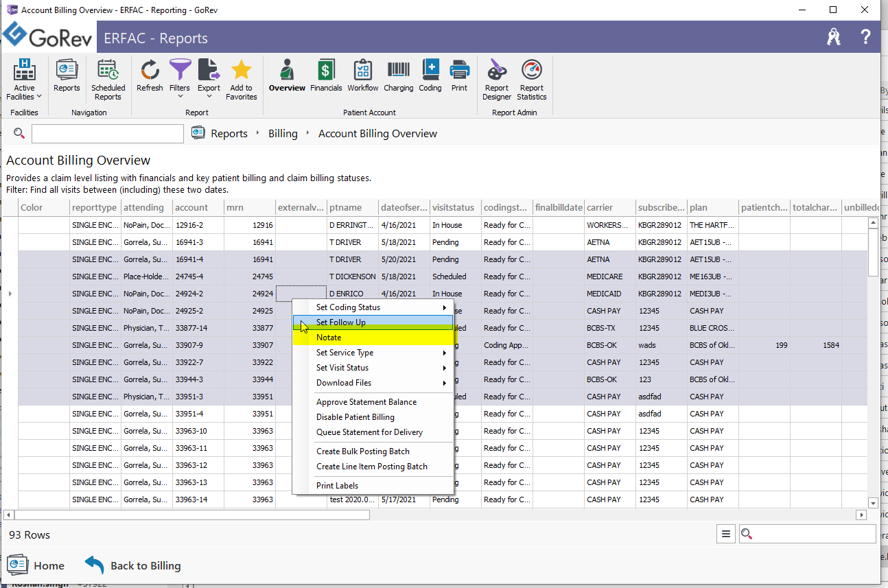Screen dimensions: 888x588
Task: Click the MEDICAID carrier cell
Action: [610, 294]
